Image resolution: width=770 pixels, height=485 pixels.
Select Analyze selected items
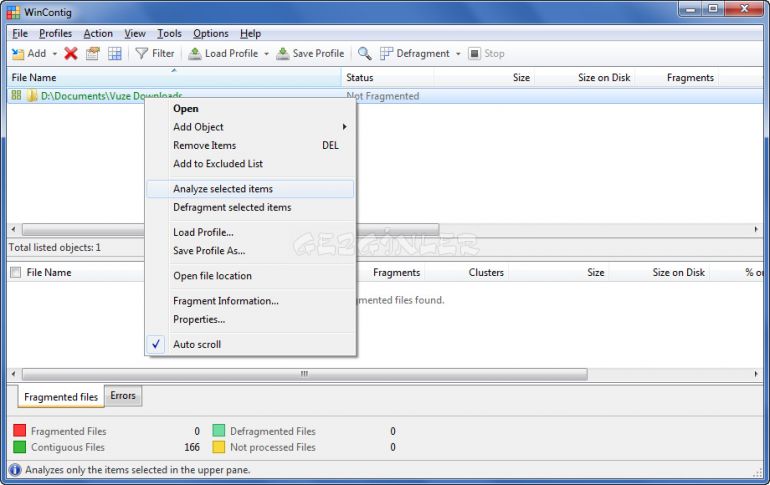(250, 189)
